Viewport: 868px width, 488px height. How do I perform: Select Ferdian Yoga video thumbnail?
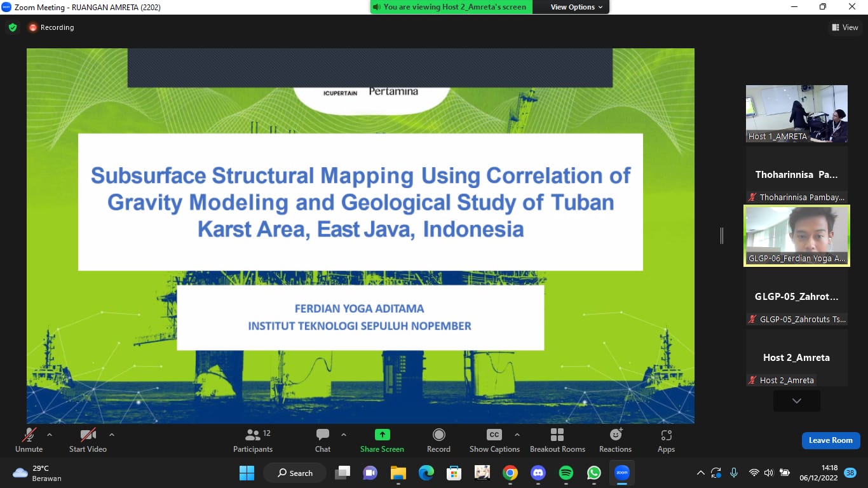coord(796,235)
